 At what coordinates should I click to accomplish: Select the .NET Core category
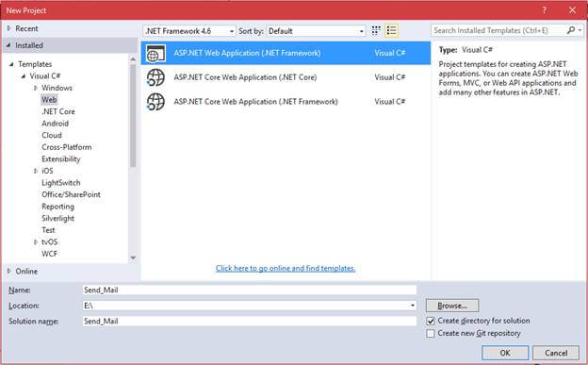click(58, 111)
